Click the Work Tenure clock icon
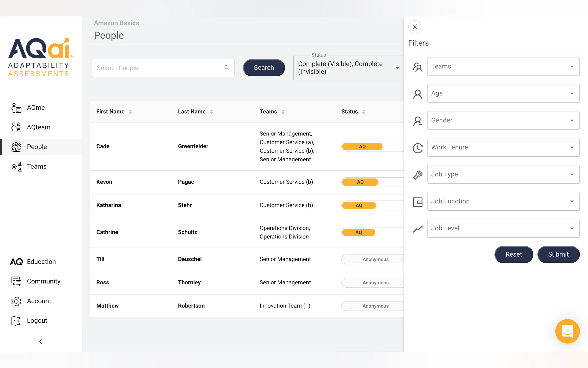 [418, 148]
